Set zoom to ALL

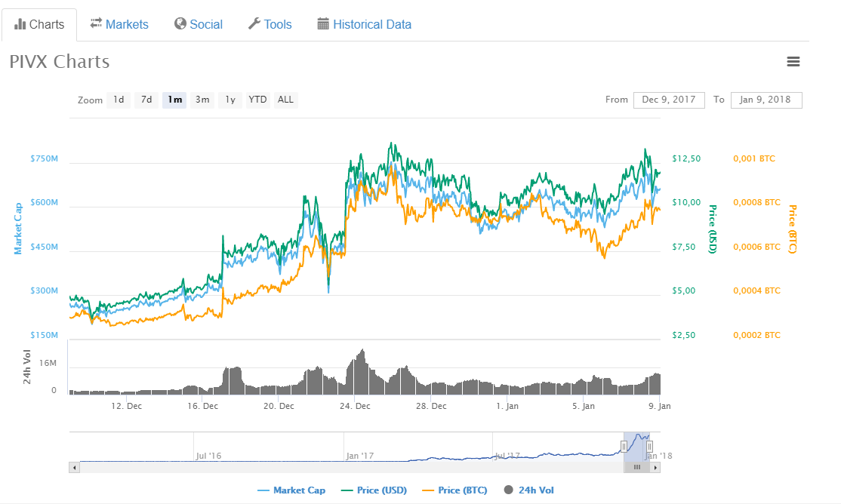pyautogui.click(x=286, y=100)
